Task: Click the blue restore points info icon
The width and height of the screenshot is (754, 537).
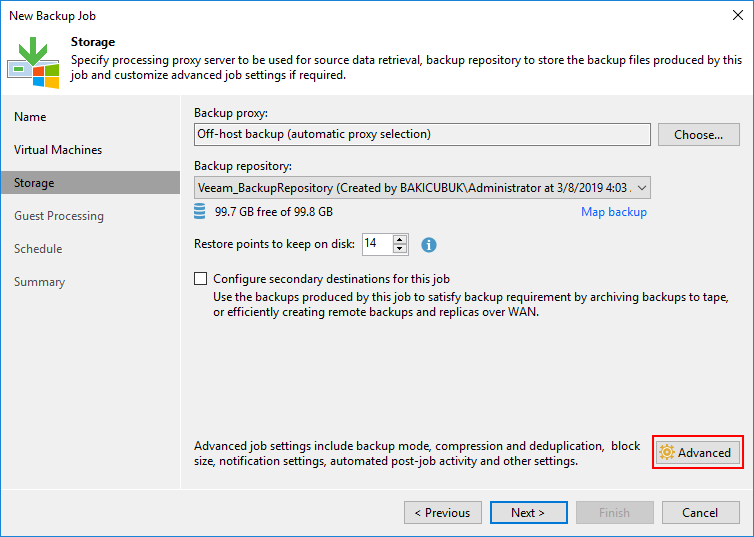Action: click(x=428, y=245)
